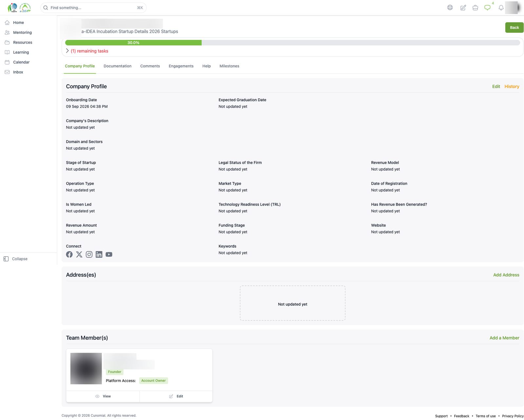524x420 pixels.
Task: Click Add a Member link
Action: tap(504, 338)
